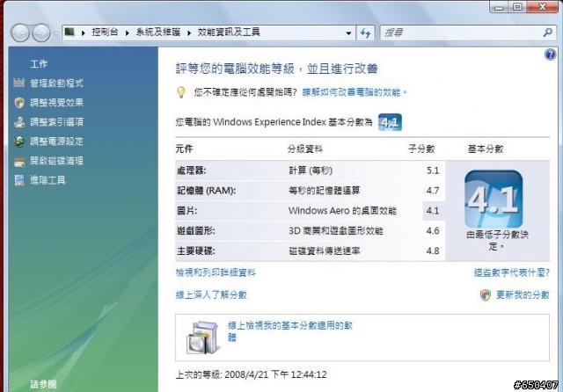Screen dimensions: 563x392
Task: Open address bar history dropdown arrow
Action: click(348, 33)
